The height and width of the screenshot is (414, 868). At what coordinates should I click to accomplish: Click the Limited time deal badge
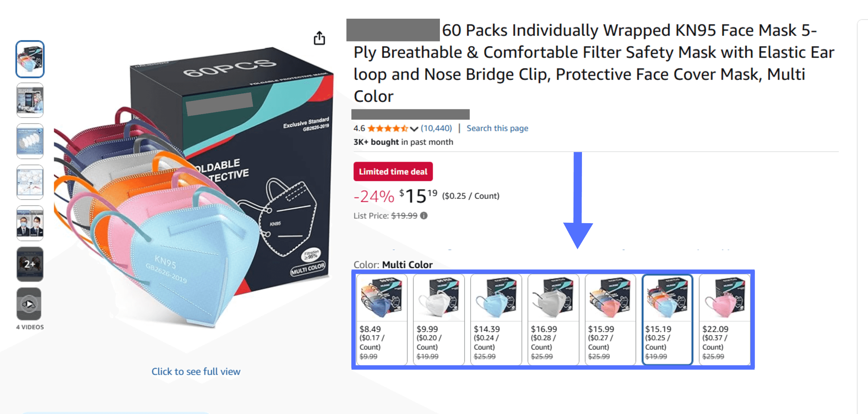(393, 171)
